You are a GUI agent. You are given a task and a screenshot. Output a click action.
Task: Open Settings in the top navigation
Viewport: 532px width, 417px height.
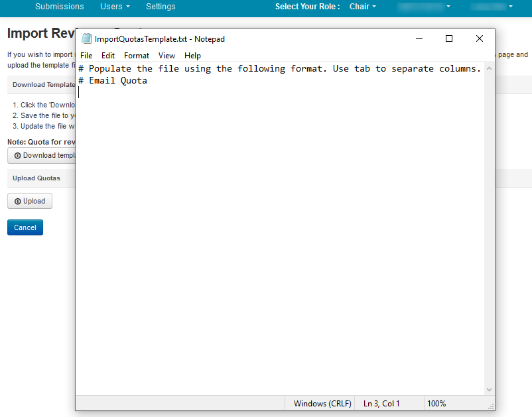[161, 7]
